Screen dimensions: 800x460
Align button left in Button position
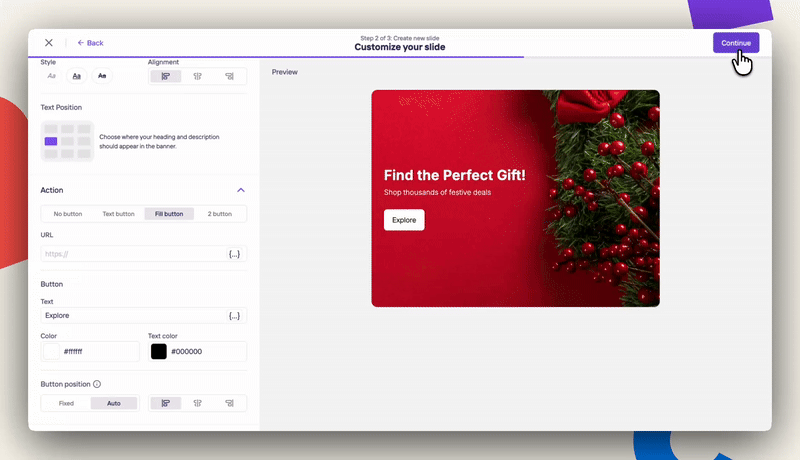tap(165, 403)
